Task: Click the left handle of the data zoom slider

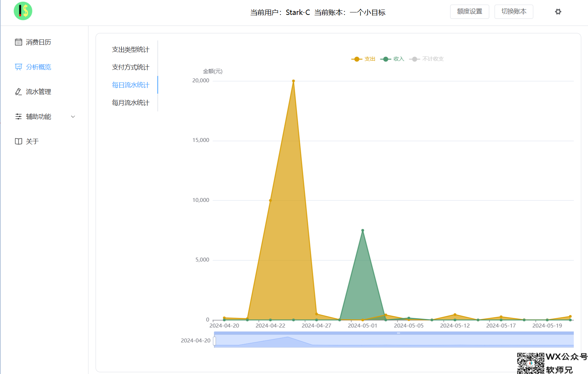Action: (214, 341)
